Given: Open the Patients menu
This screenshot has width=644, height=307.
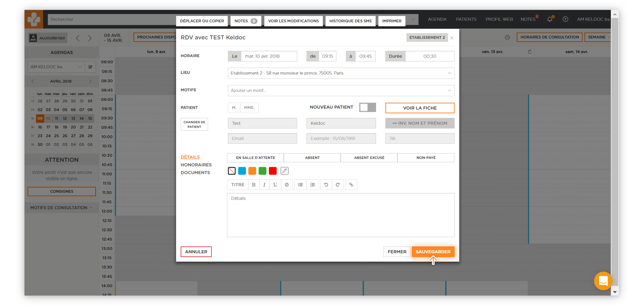Looking at the screenshot, I should pos(466,19).
